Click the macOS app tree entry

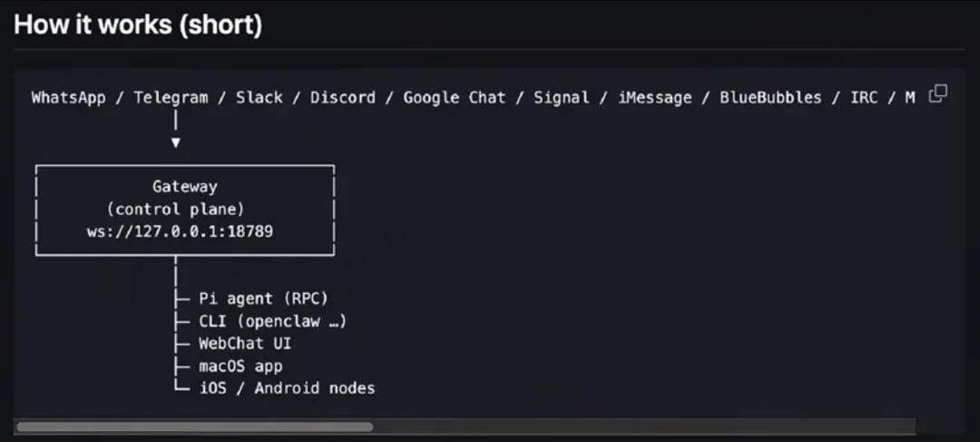pyautogui.click(x=240, y=366)
